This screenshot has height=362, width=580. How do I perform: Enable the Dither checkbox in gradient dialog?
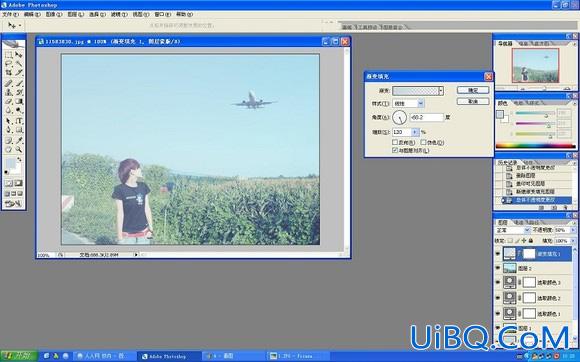coord(424,142)
